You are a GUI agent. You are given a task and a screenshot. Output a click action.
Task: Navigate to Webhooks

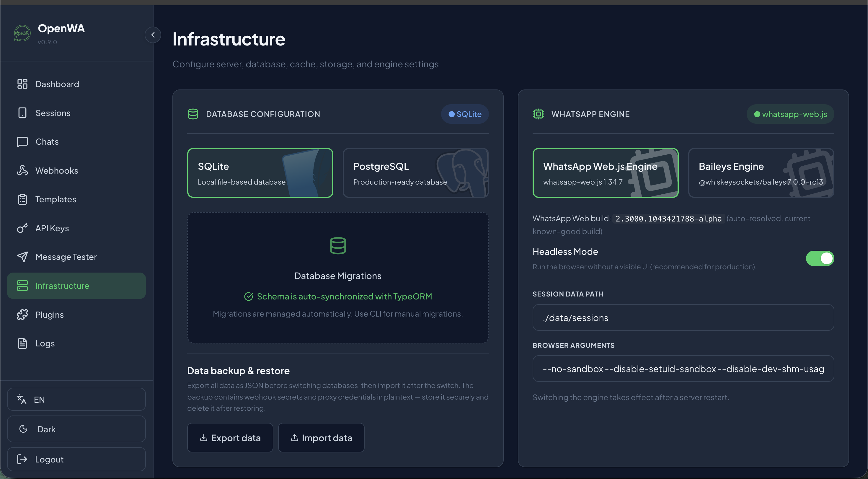[x=76, y=171]
